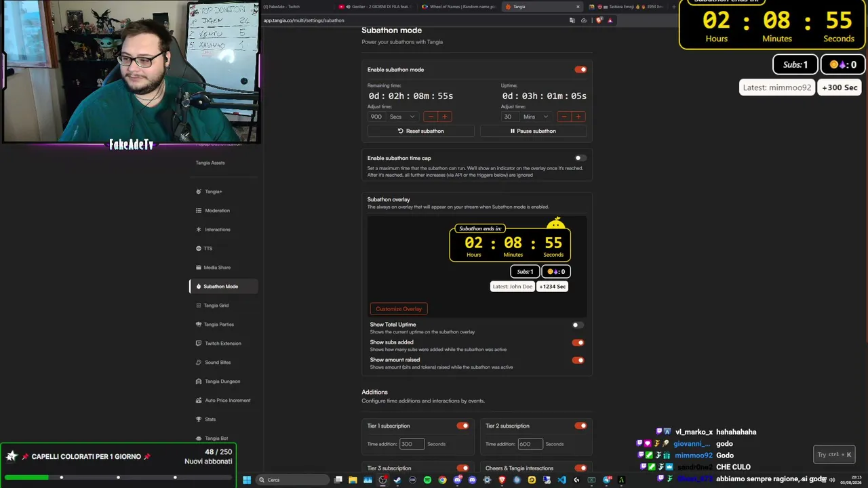Disable the Tier 1 subscription toggle
This screenshot has height=488, width=868.
click(x=462, y=426)
